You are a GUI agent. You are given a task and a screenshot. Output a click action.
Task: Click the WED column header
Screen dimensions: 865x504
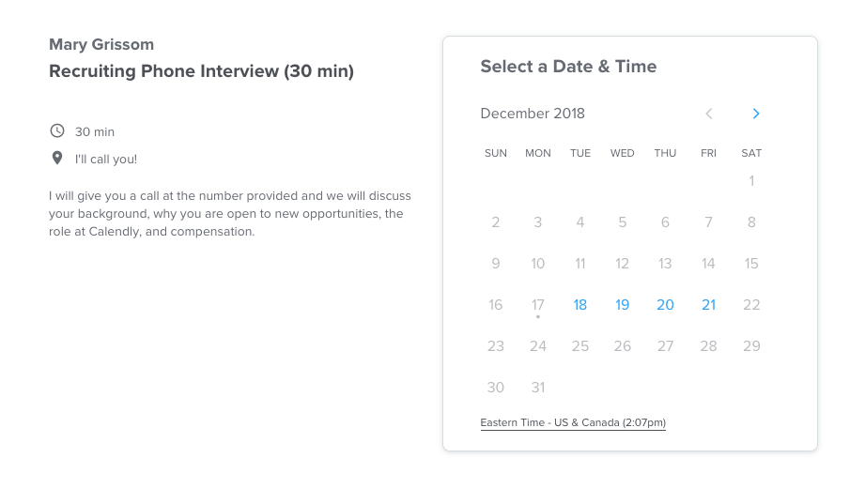[x=622, y=153]
